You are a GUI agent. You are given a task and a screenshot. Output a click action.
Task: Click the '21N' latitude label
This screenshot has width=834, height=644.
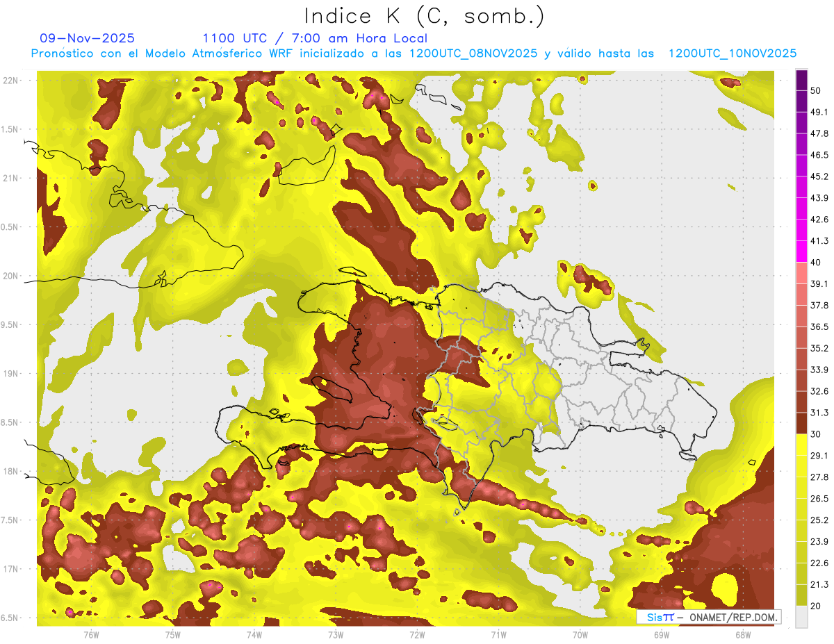point(10,179)
